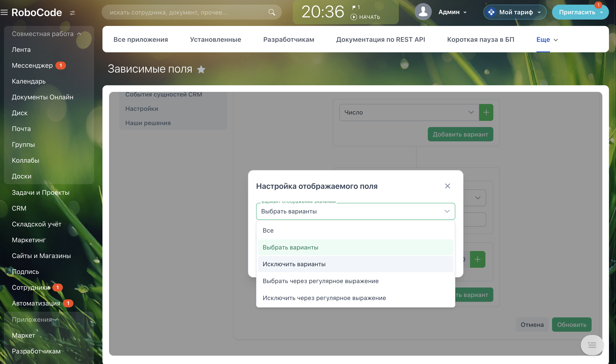Click the Админ user avatar
The width and height of the screenshot is (616, 364).
click(423, 12)
